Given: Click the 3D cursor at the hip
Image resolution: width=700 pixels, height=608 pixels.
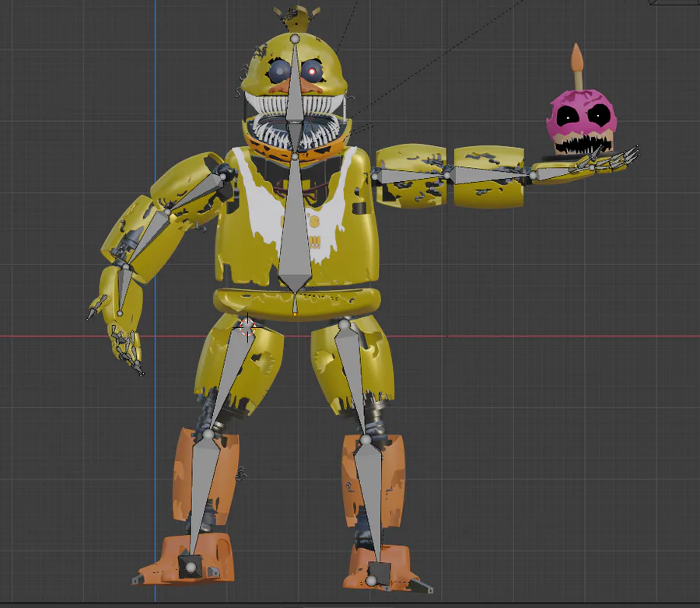Looking at the screenshot, I should coord(247,326).
